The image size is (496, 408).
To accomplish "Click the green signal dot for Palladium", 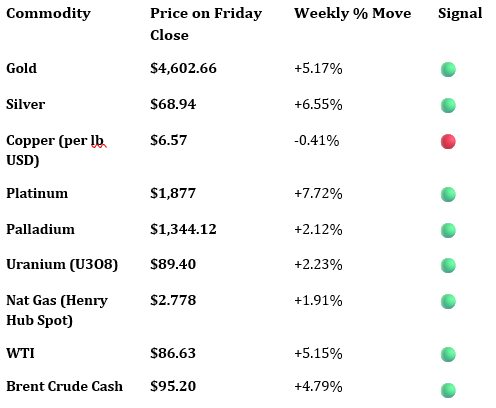I will [448, 230].
